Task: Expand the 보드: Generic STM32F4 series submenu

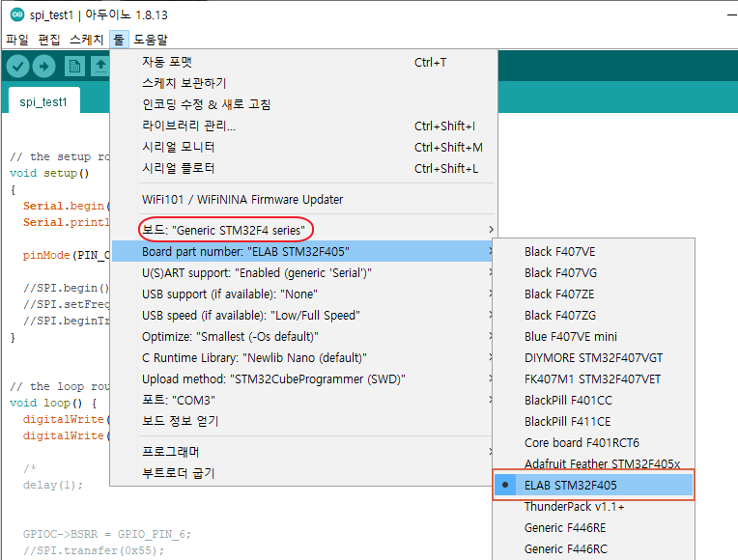Action: [x=304, y=230]
